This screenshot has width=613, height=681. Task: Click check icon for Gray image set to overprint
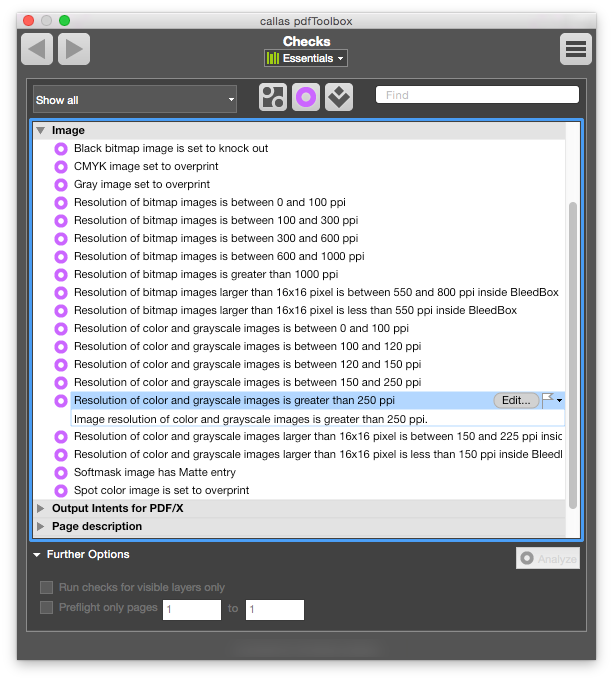(x=61, y=185)
